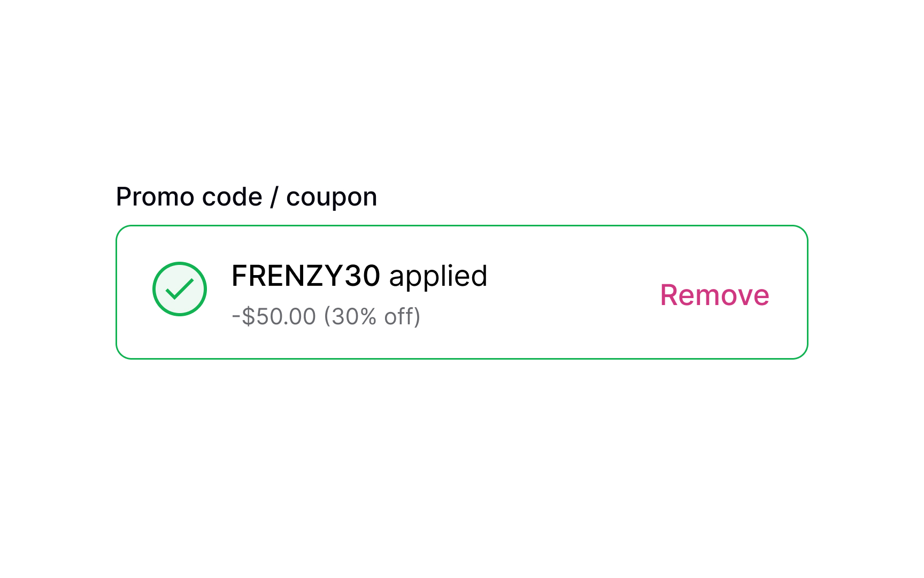924x578 pixels.
Task: Click Remove to delete the FRENZY30 coupon
Action: [715, 295]
